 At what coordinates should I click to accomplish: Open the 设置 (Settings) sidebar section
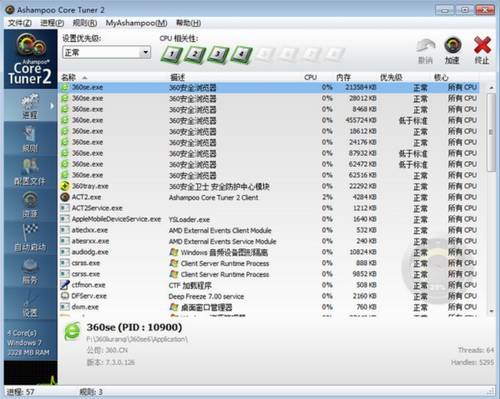[x=30, y=303]
